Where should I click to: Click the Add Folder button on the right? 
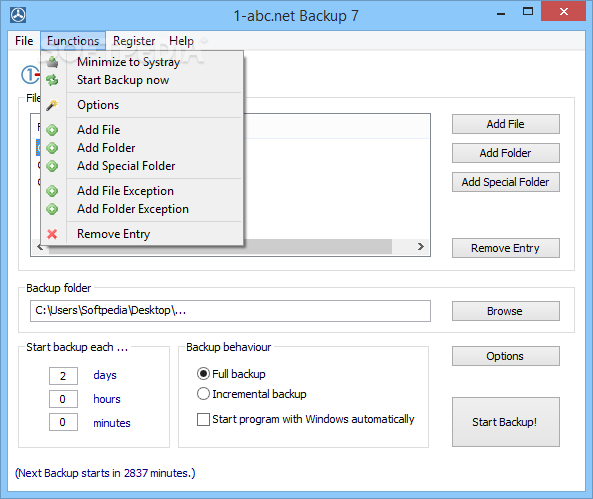(x=506, y=153)
